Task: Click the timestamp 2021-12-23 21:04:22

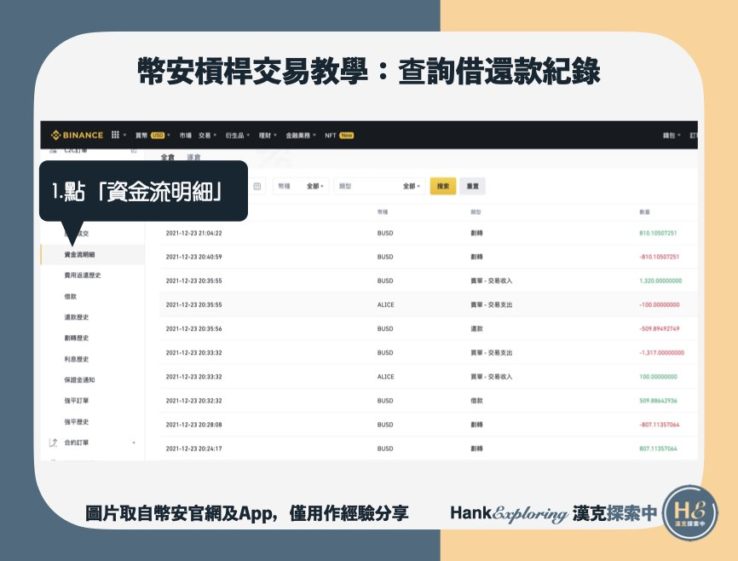Action: 194,233
